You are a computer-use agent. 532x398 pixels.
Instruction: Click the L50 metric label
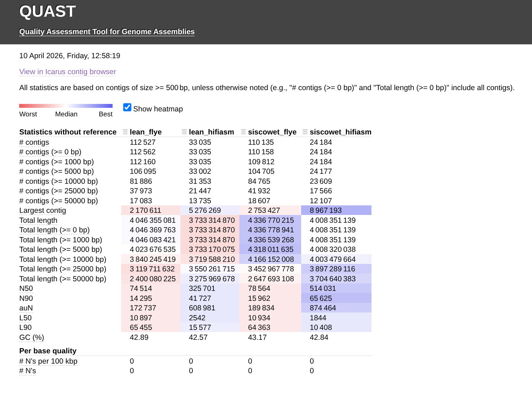(25, 318)
